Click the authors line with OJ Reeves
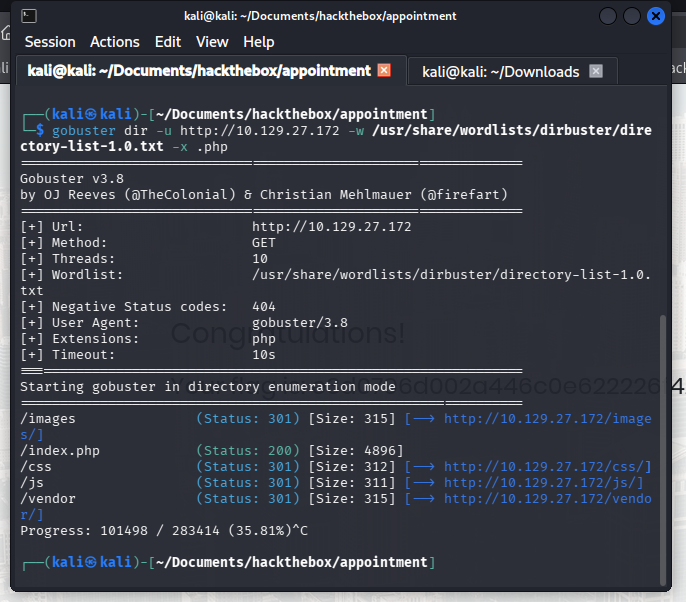The width and height of the screenshot is (686, 602). coord(264,195)
